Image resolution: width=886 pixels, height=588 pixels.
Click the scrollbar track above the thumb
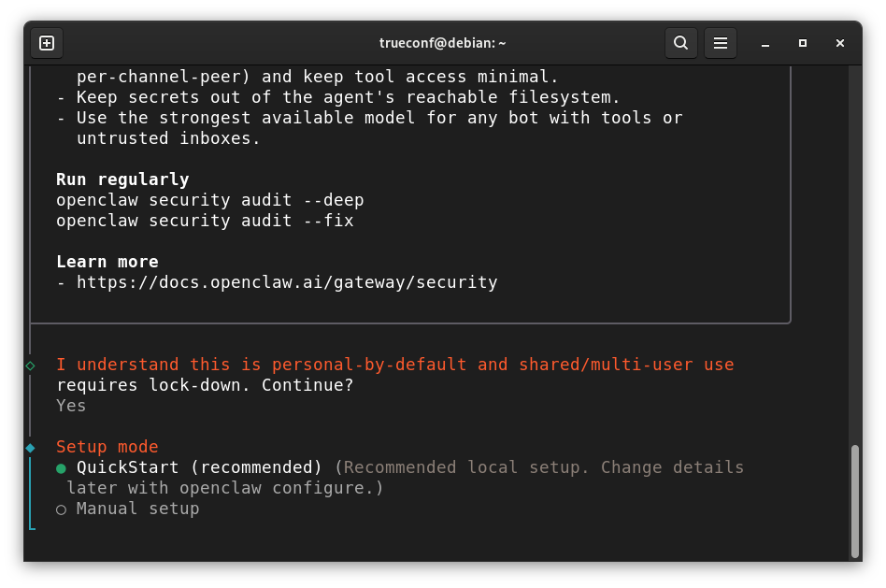click(855, 254)
